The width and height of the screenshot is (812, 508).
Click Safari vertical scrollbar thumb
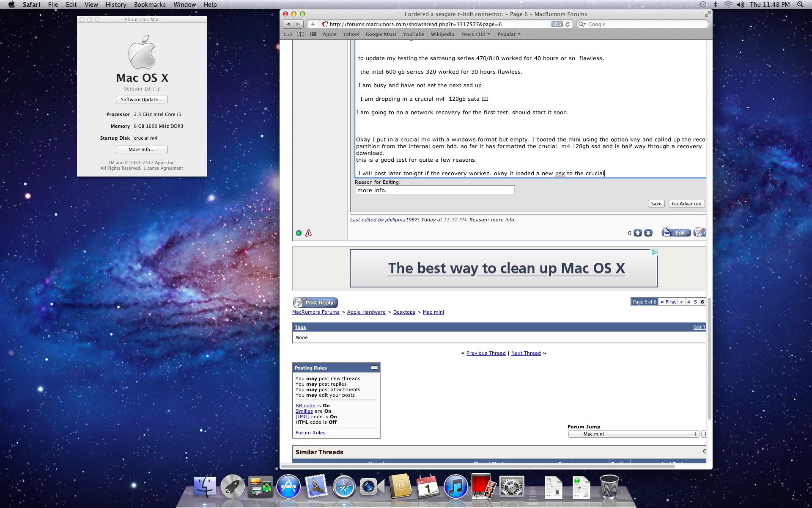[x=709, y=358]
